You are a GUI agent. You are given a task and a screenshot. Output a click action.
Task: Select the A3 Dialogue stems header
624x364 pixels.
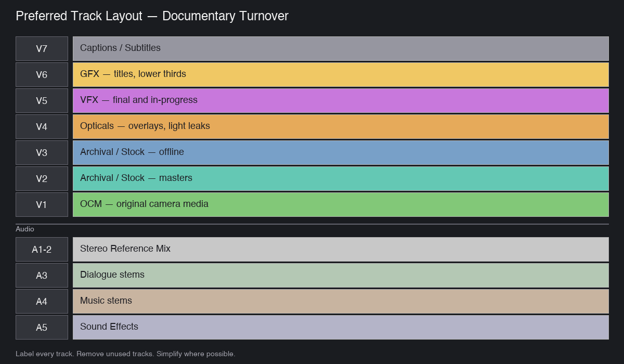pos(42,275)
